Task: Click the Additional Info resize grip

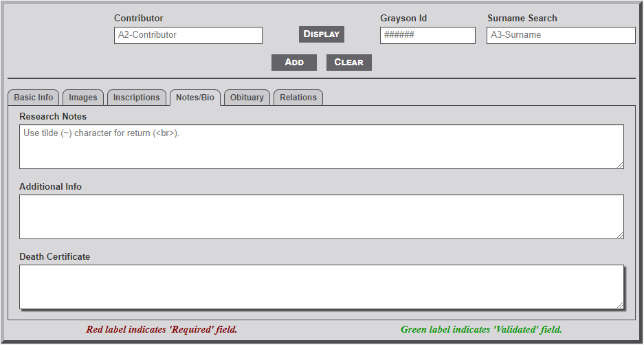Action: [x=620, y=235]
